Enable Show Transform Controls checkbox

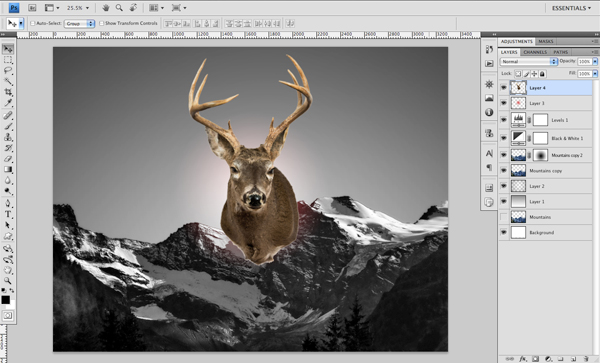click(x=101, y=23)
